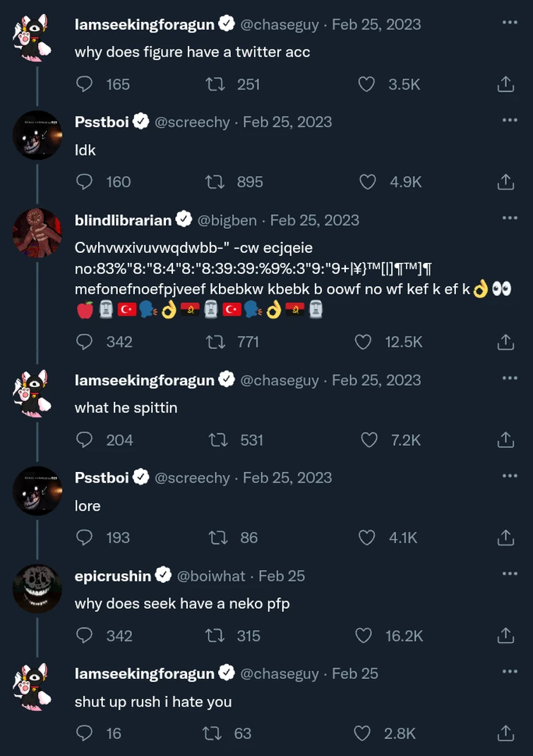This screenshot has height=756, width=533.
Task: Like blindlibrarian's gibberish tweet
Action: [x=363, y=342]
